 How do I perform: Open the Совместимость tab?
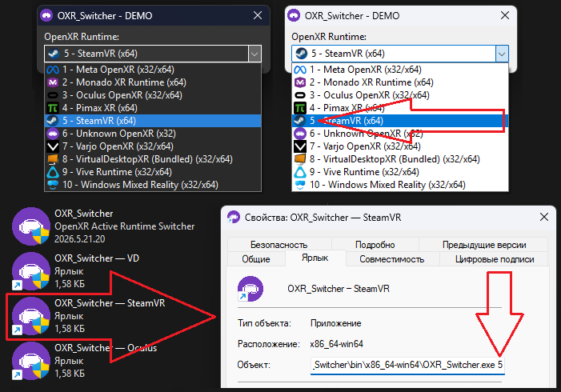click(x=392, y=259)
